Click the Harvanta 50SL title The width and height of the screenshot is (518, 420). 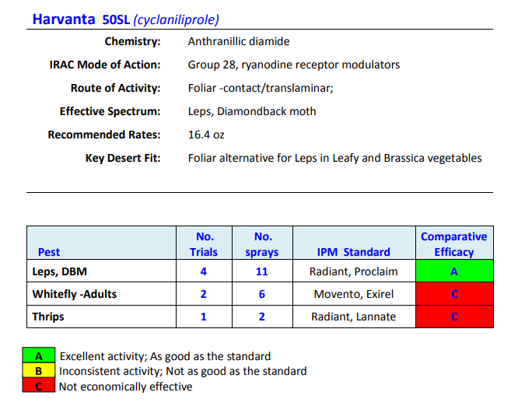coord(81,19)
